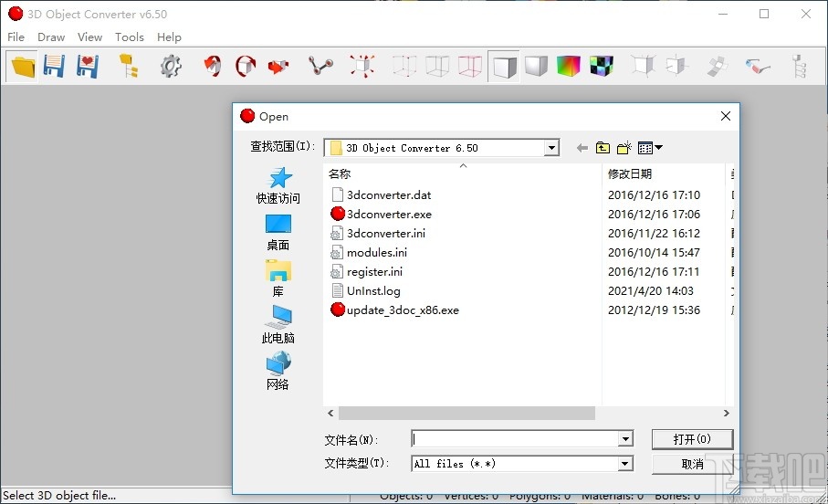Select file register.ini
Screen dimensions: 828x504
coord(374,271)
